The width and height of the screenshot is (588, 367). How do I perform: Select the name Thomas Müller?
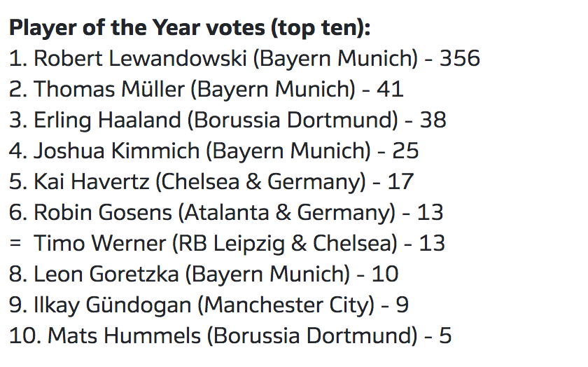[110, 89]
